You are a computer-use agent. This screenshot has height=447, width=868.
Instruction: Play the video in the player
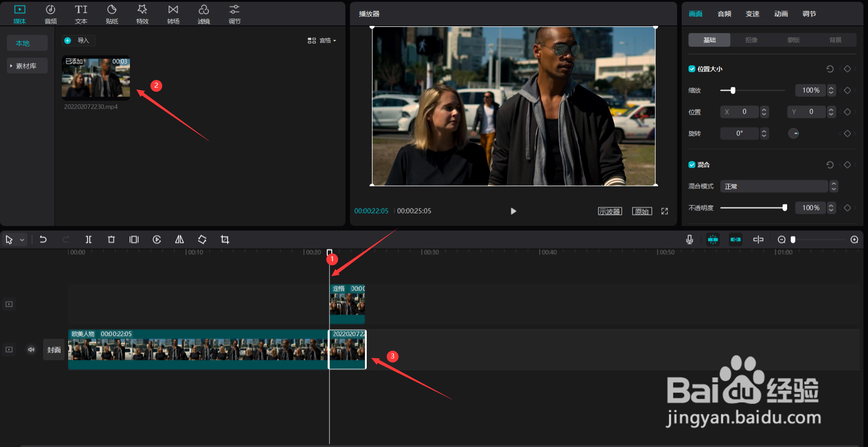pyautogui.click(x=514, y=211)
